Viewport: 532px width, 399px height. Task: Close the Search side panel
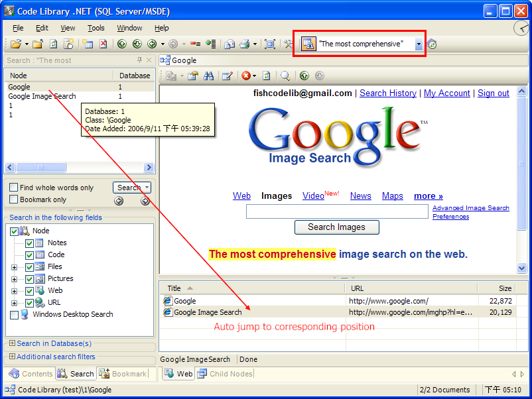coord(149,60)
